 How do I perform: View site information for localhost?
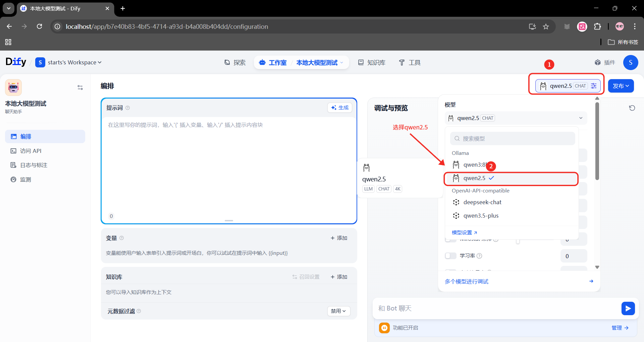[58, 26]
